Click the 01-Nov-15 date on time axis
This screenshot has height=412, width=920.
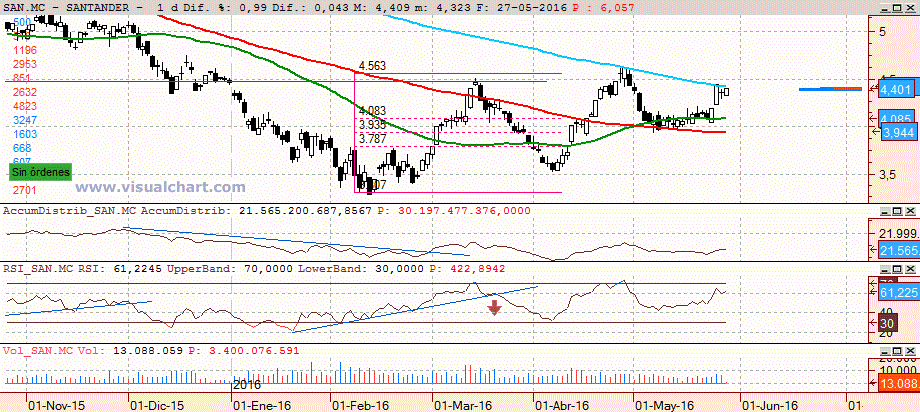coord(57,406)
